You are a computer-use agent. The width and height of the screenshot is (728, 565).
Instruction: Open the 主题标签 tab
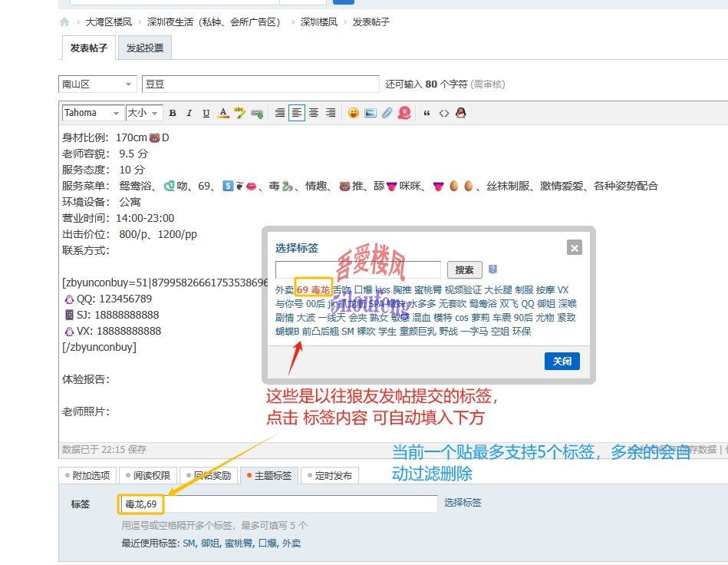click(x=269, y=475)
